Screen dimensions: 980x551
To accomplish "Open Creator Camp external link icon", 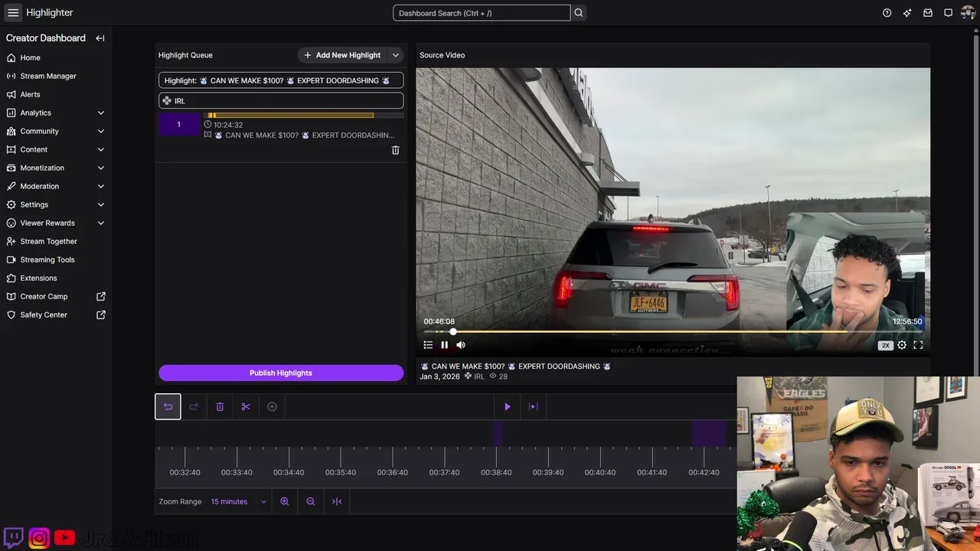I will coord(101,296).
